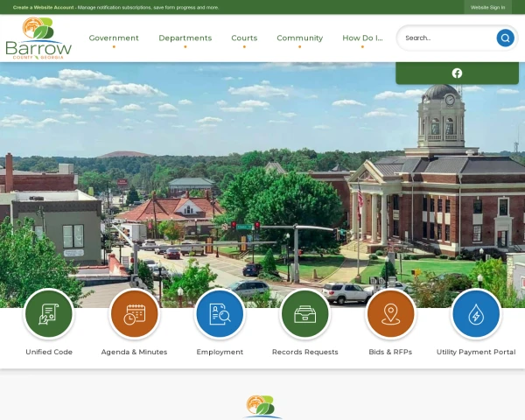Open the Agenda & Minutes calendar icon

coord(134,314)
